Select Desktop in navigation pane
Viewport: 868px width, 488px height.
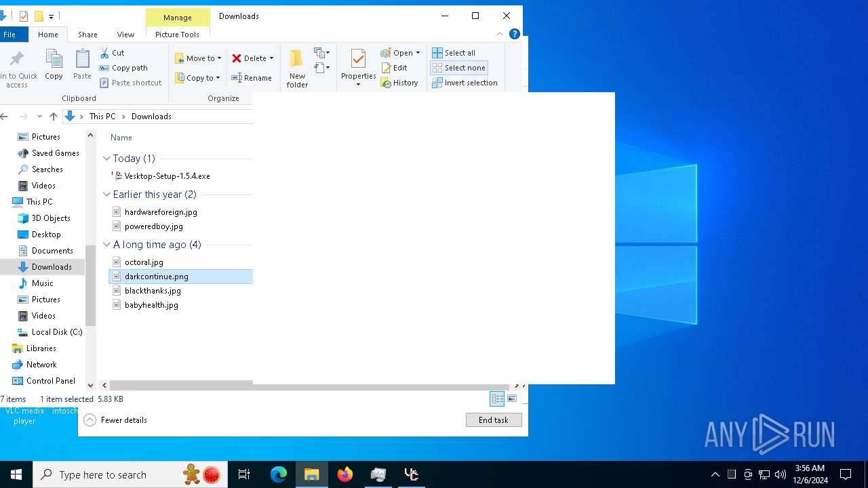coord(46,235)
